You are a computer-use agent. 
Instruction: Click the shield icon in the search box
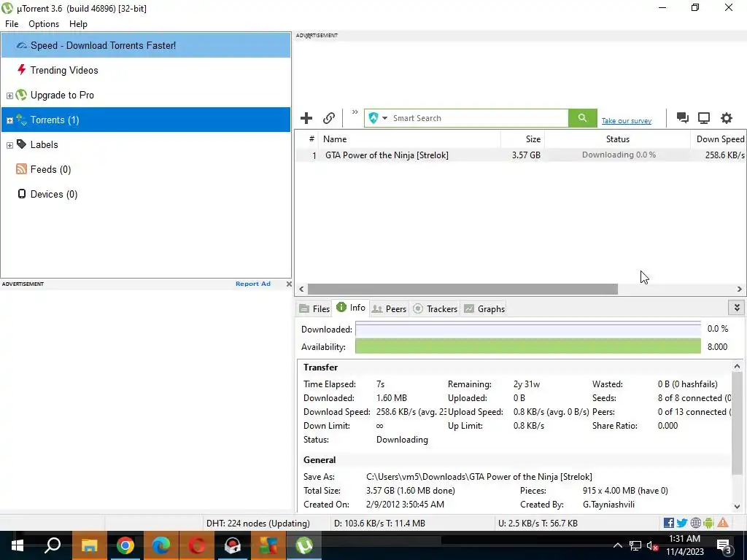373,118
